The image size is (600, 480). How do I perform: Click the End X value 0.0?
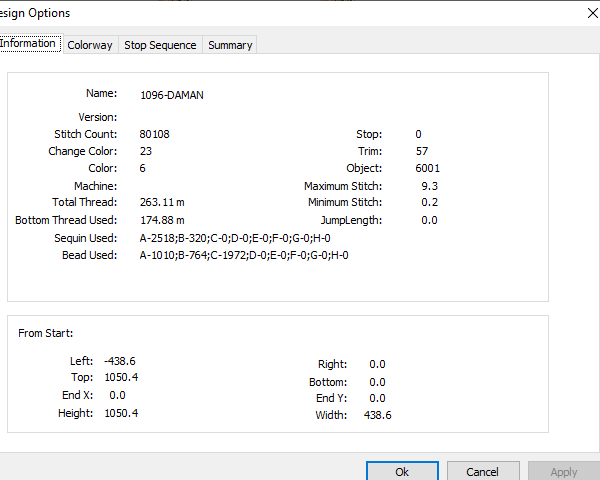pos(117,395)
